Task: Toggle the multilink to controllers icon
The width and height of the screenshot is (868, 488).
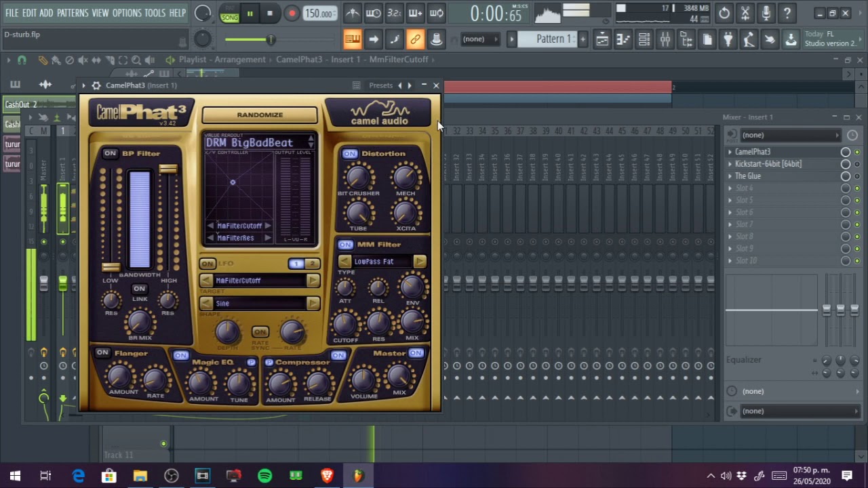Action: click(x=415, y=39)
